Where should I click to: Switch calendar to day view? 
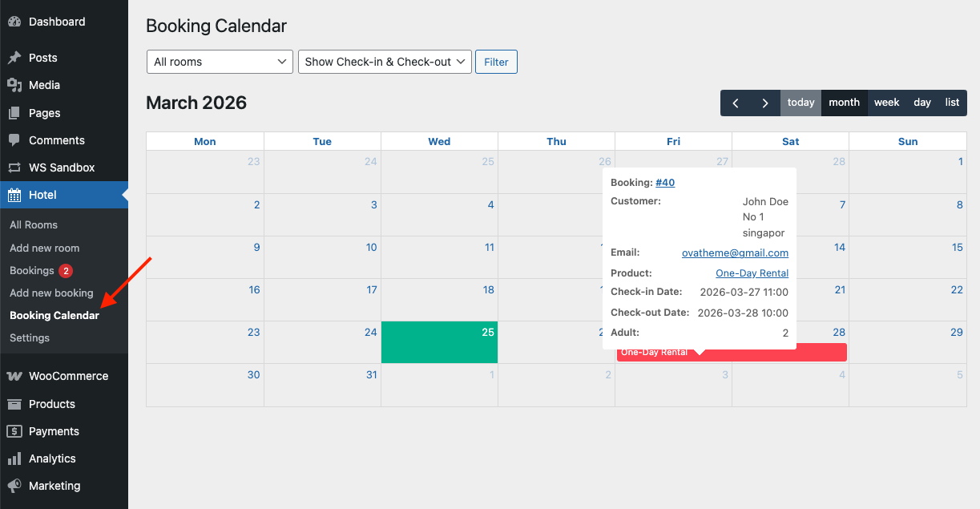pos(922,103)
